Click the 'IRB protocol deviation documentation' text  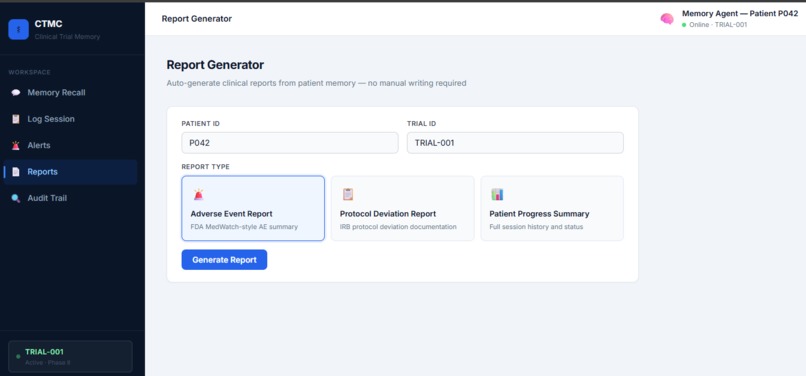coord(398,227)
